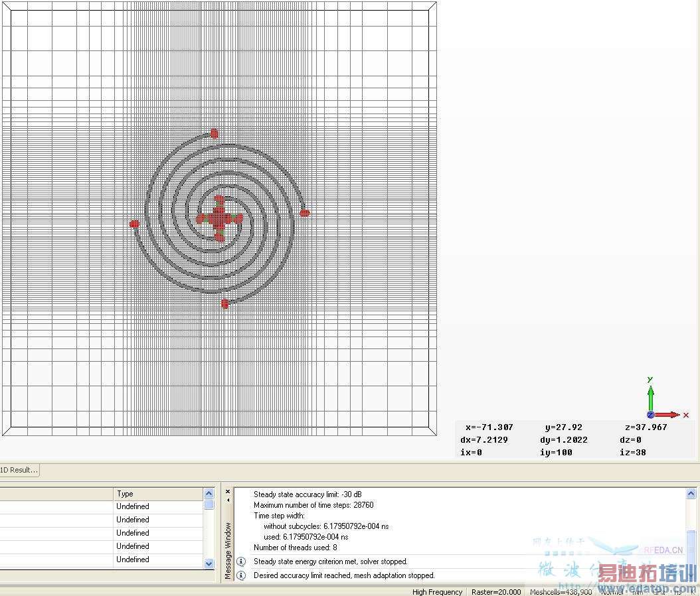Viewport: 700px width, 596px height.
Task: Click the info icon beside 'Desired accuracy limit reached'
Action: click(241, 575)
